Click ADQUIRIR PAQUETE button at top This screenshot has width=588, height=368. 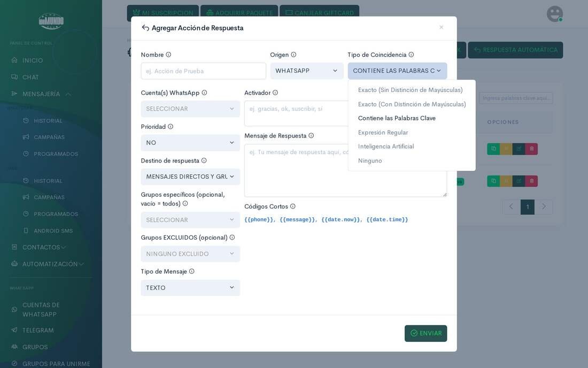239,13
